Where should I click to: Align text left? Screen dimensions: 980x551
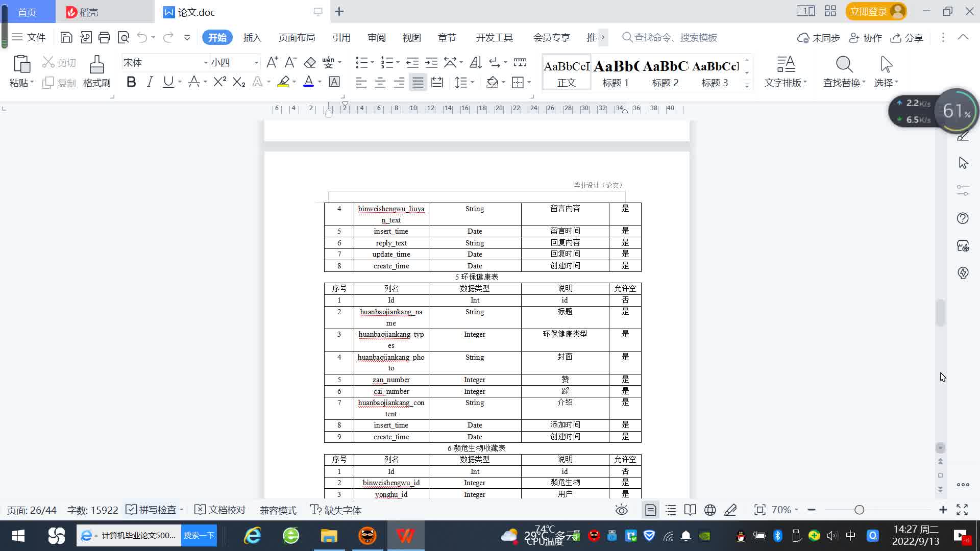pos(361,82)
